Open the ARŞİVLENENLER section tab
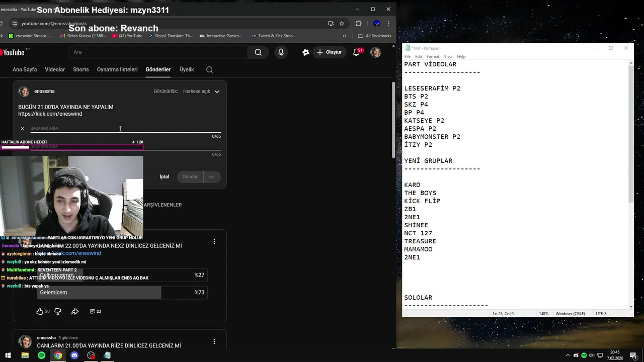This screenshot has width=644, height=362. pos(163,205)
